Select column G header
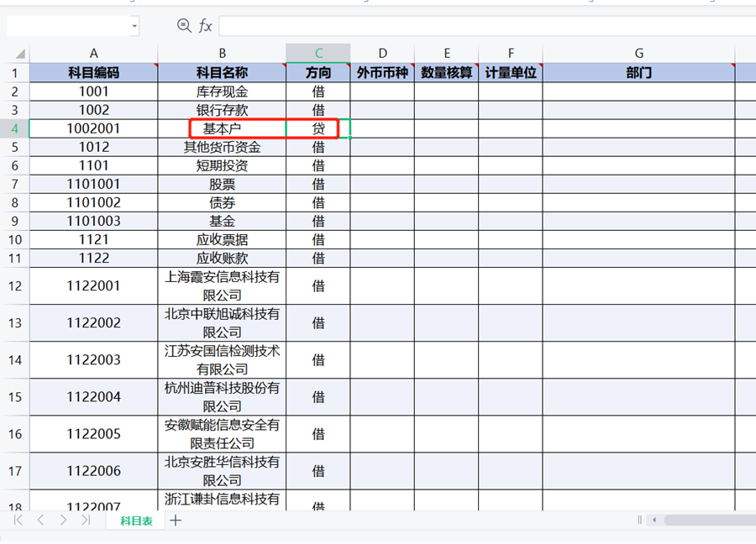 [x=639, y=53]
